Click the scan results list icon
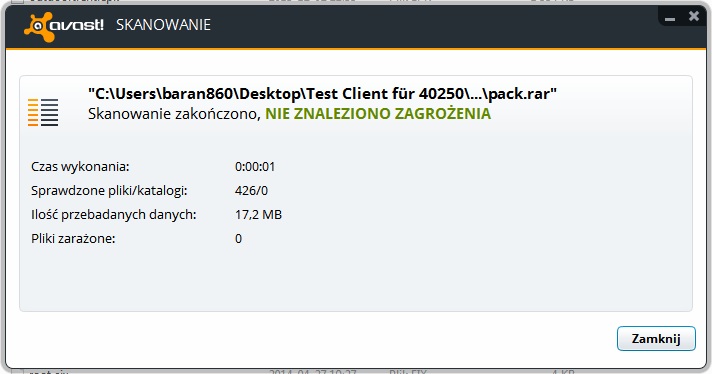The height and width of the screenshot is (374, 712). (43, 112)
